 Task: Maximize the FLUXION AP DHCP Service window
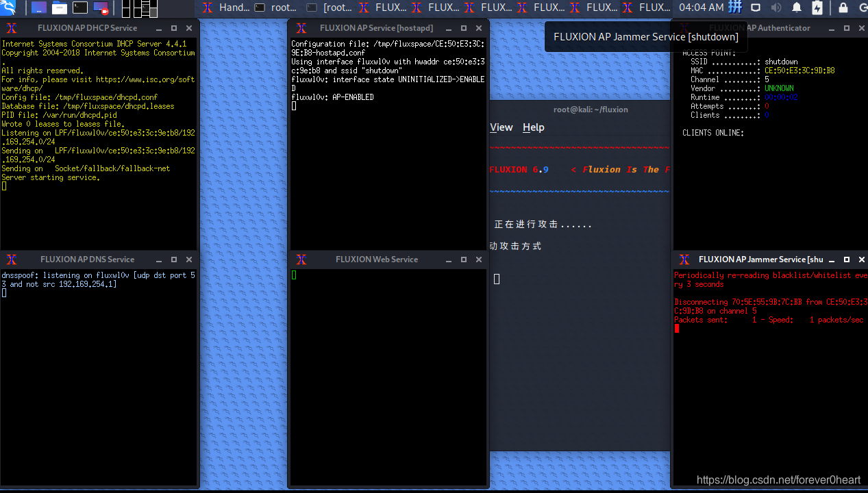click(174, 28)
